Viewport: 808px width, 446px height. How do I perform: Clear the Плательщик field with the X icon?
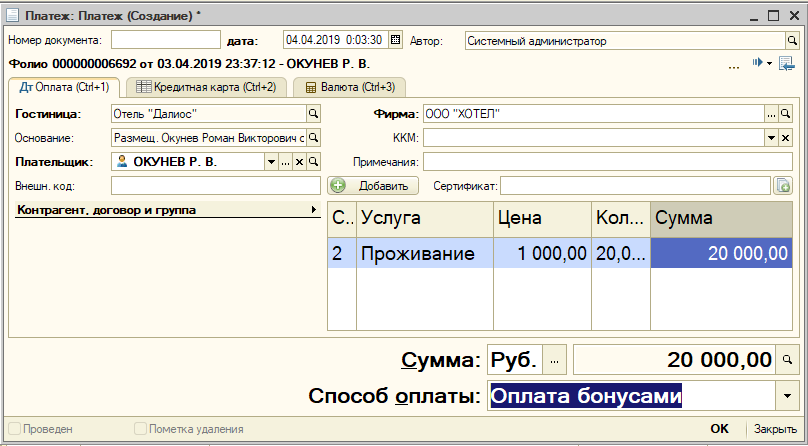coord(299,162)
